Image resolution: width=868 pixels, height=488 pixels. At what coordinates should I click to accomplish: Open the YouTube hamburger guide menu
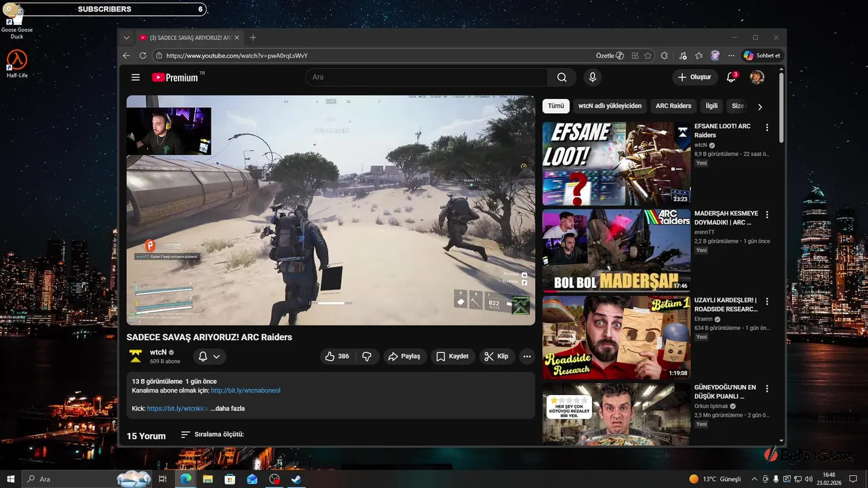tap(136, 77)
